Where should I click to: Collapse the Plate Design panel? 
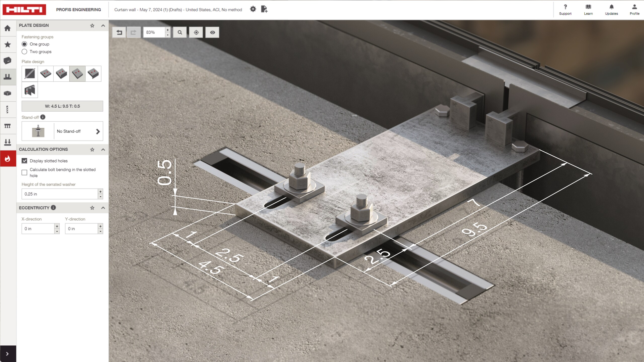click(103, 26)
